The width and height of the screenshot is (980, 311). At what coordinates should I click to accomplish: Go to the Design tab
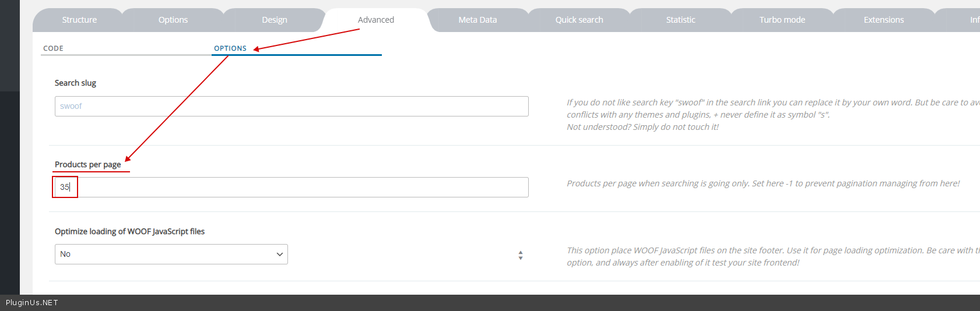click(275, 20)
